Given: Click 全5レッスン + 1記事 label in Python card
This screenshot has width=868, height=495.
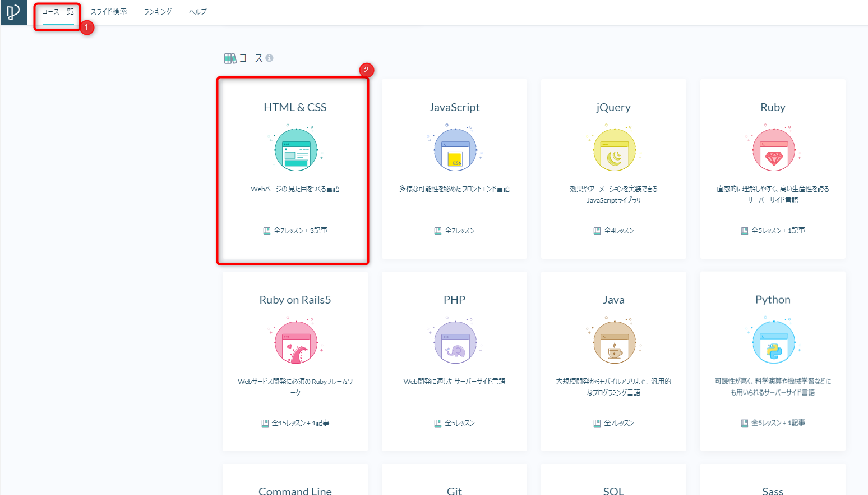Looking at the screenshot, I should pyautogui.click(x=778, y=423).
